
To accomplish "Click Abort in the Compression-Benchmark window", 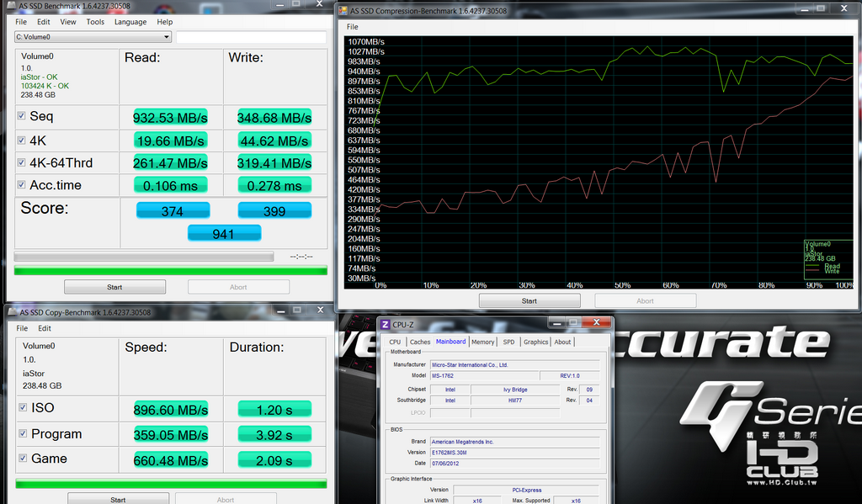I will pos(646,300).
